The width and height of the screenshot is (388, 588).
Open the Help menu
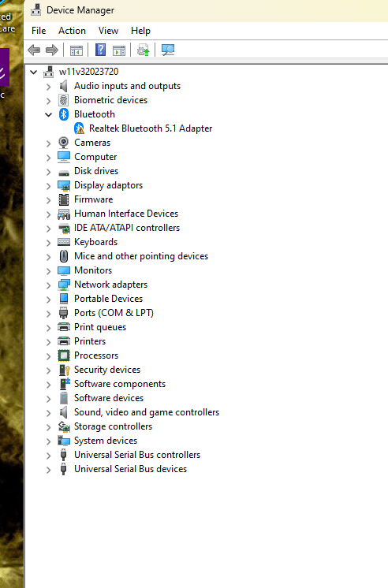pos(140,31)
